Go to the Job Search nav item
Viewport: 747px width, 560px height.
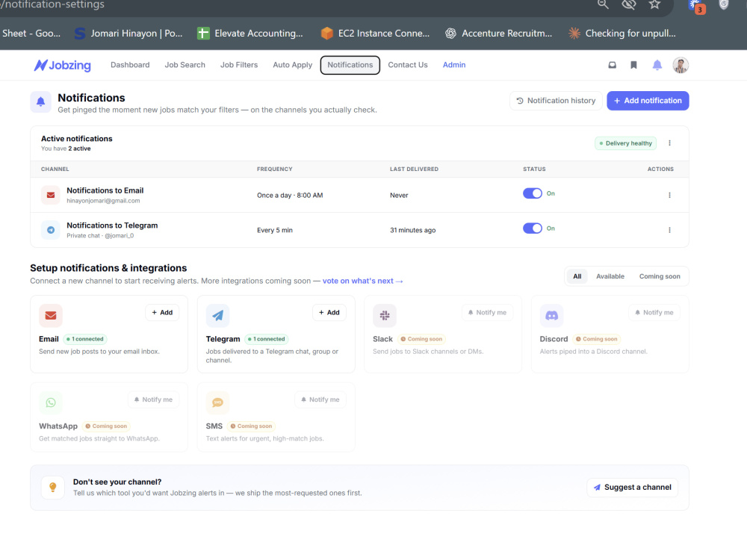[x=185, y=65]
